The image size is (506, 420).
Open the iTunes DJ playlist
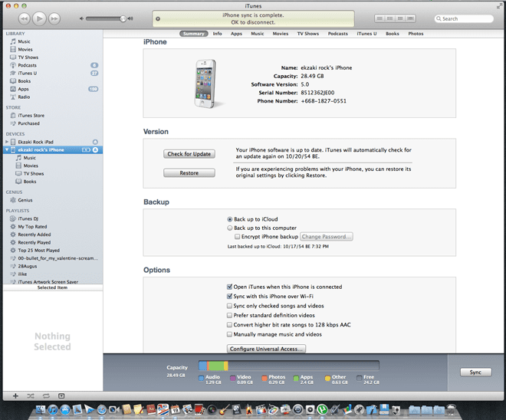tap(28, 218)
